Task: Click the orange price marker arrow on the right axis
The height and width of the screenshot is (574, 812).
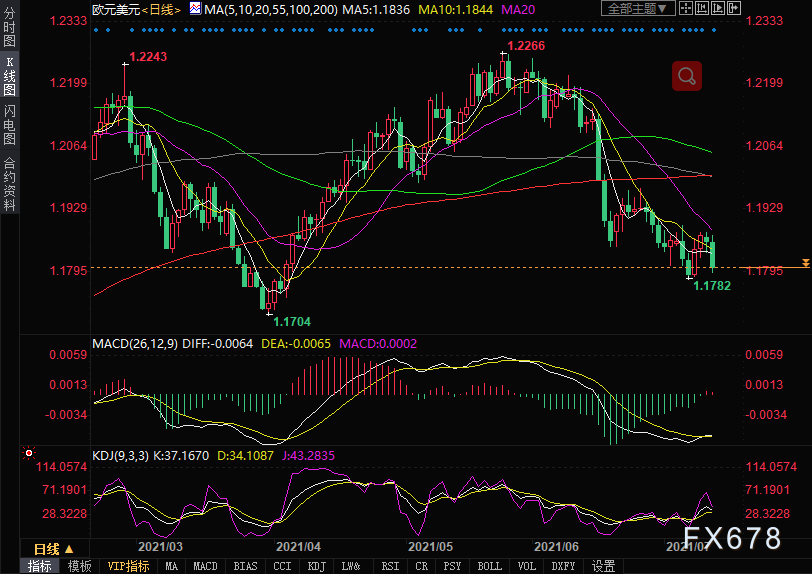Action: click(x=806, y=264)
